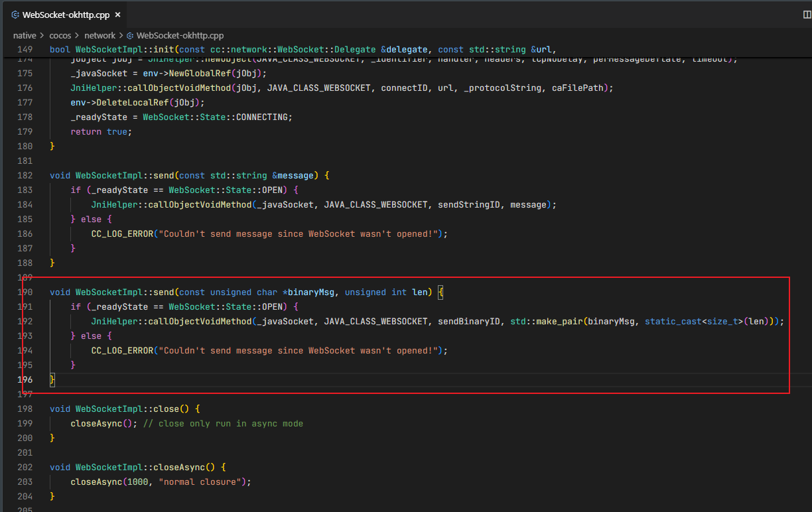Open the cocos breadcrumb dropdown
This screenshot has height=512, width=812.
pos(60,36)
